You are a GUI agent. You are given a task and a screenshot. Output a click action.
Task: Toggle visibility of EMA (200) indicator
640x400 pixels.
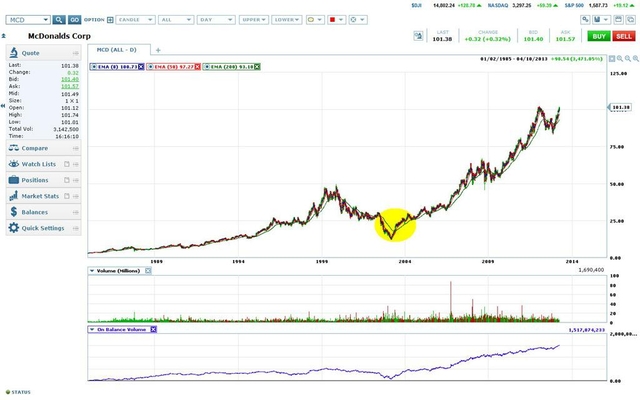point(207,67)
